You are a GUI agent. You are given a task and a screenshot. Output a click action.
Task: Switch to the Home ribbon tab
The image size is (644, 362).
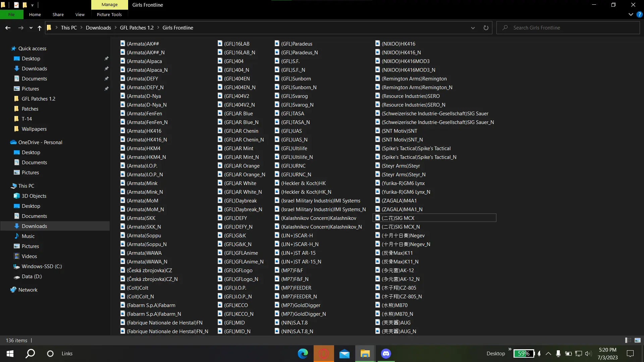(x=35, y=14)
